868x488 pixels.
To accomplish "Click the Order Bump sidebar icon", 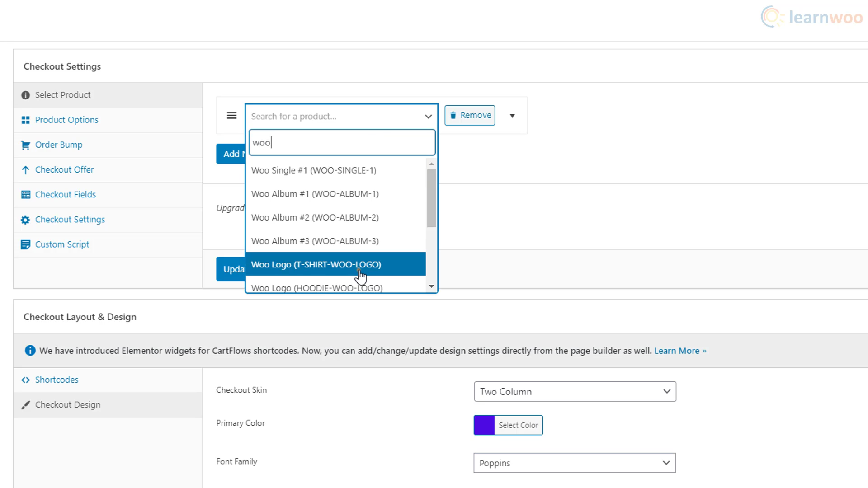I will pos(24,144).
